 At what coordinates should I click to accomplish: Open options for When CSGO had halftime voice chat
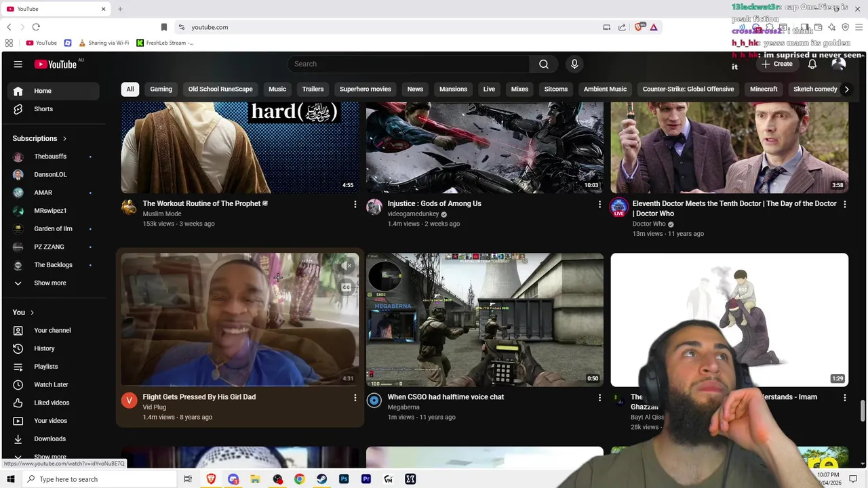tap(599, 398)
